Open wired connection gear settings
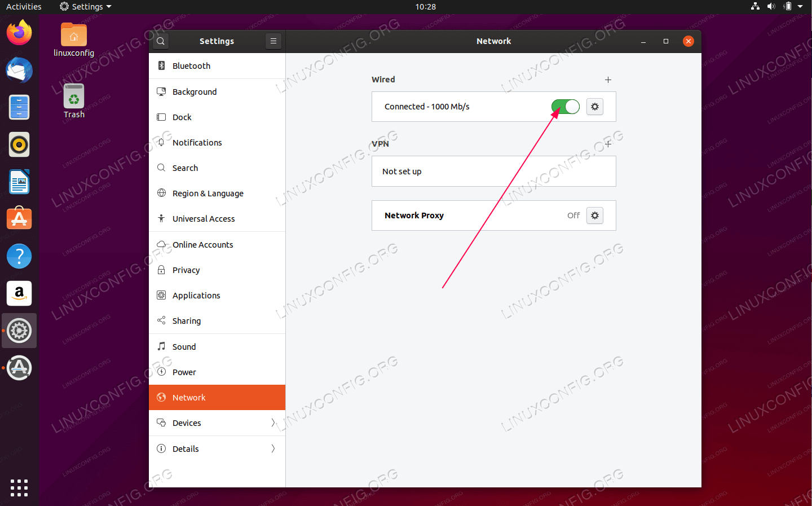Image resolution: width=812 pixels, height=506 pixels. pos(595,107)
